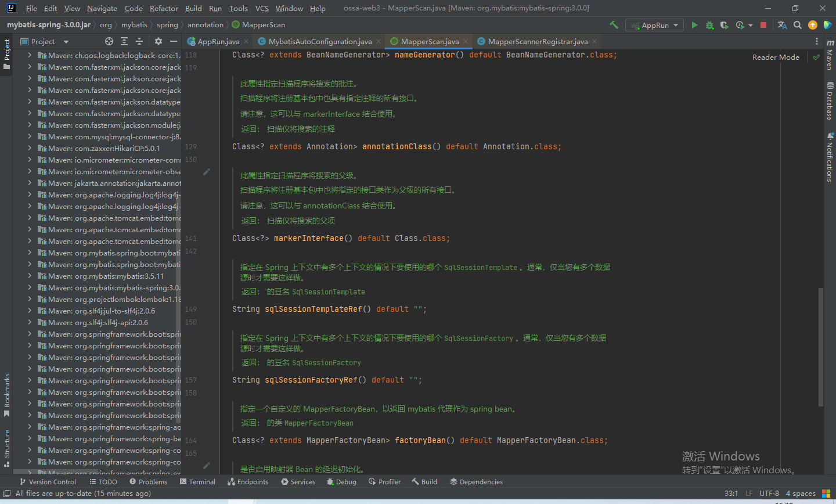Build the project with the hammer icon
Image resolution: width=836 pixels, height=504 pixels.
(614, 25)
